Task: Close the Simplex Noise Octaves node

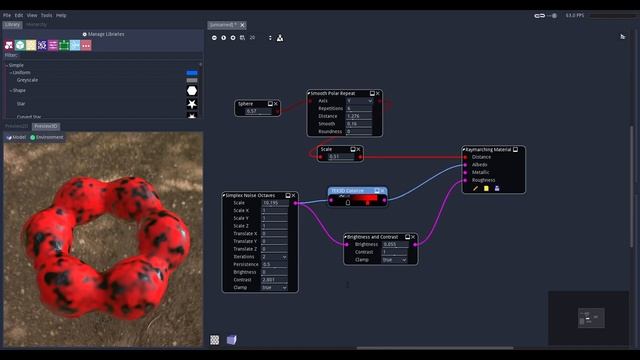Action: tap(293, 196)
